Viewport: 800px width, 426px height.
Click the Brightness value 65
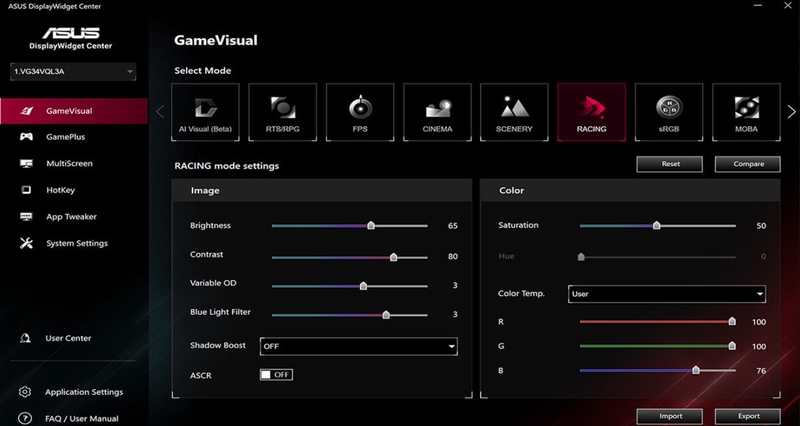[x=453, y=225]
